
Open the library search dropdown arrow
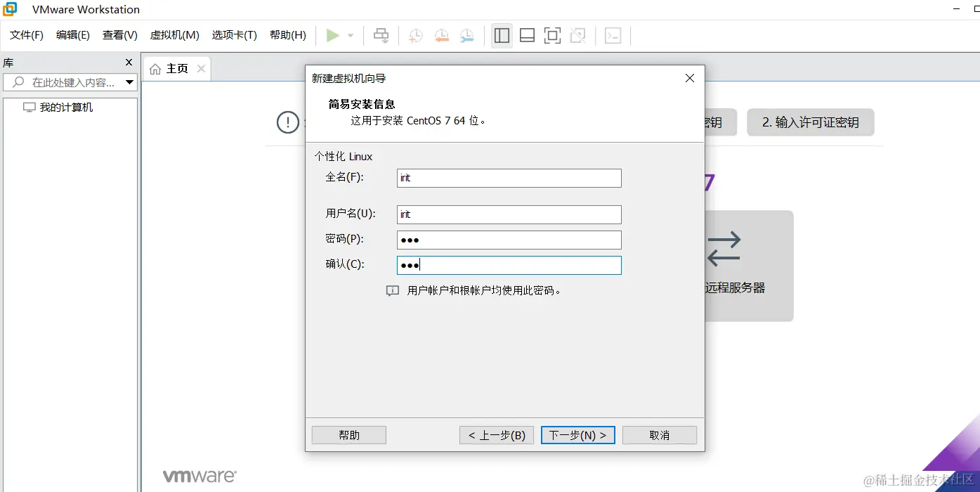click(x=129, y=82)
